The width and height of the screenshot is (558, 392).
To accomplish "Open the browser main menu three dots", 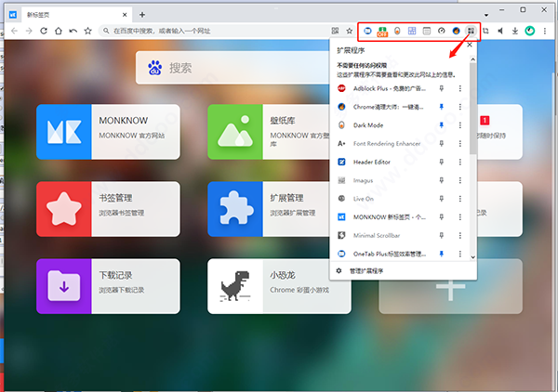I will (x=545, y=31).
